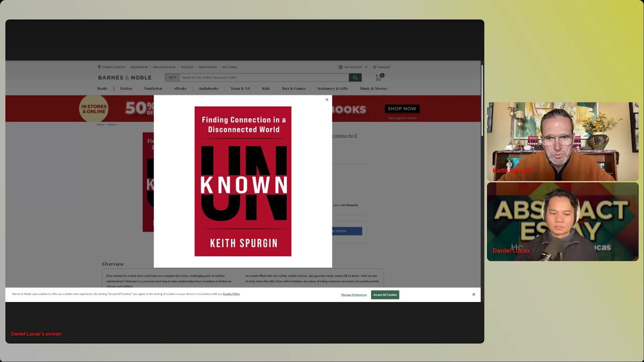
Task: Click the blue pre-order button
Action: pos(347,231)
